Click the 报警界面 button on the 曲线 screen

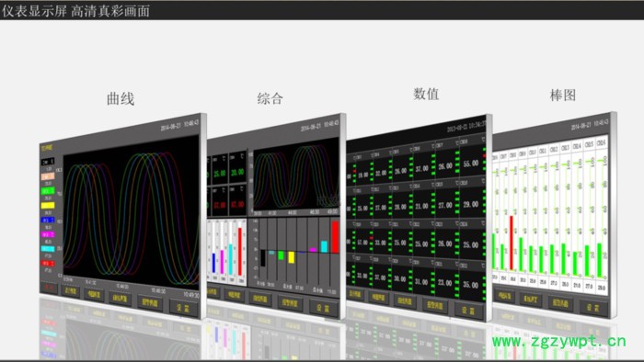150,302
